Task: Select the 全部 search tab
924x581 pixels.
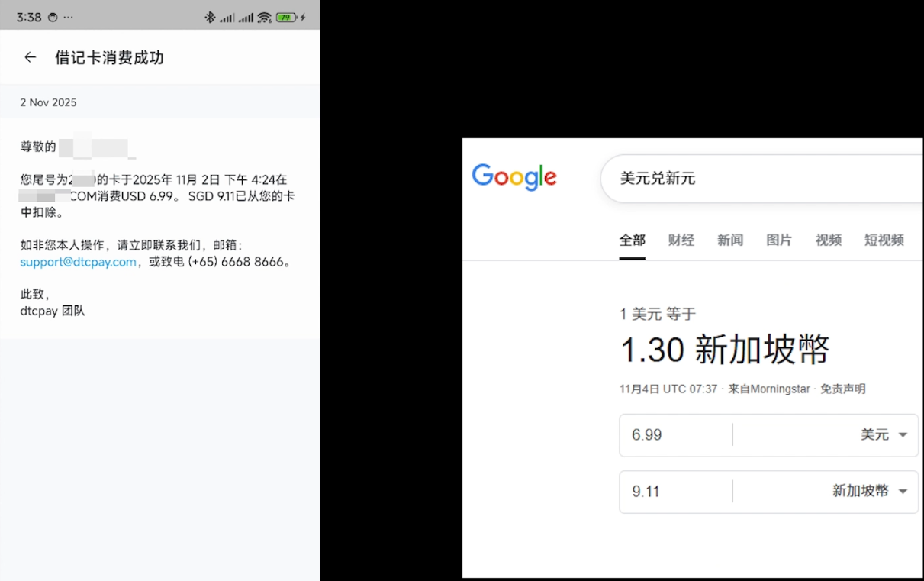Action: tap(632, 240)
